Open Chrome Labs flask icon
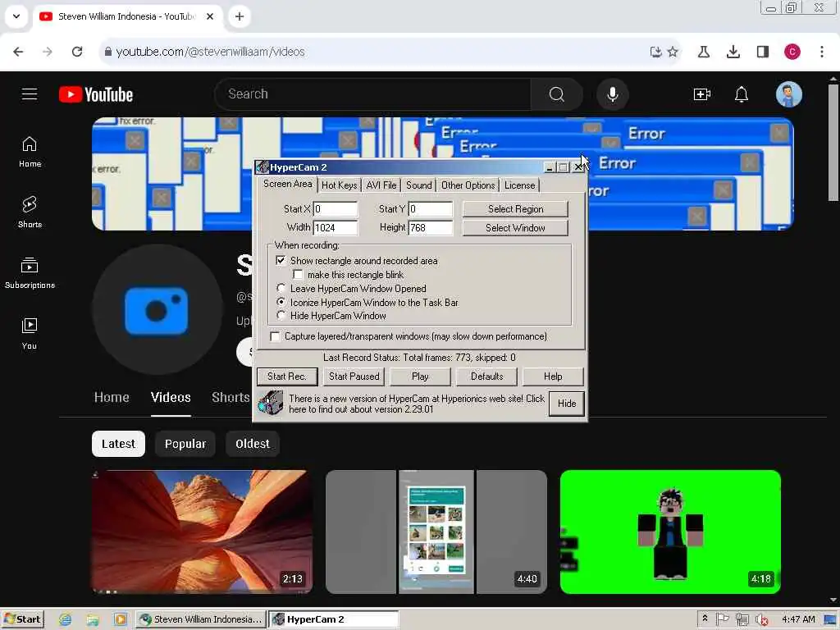 [x=703, y=52]
